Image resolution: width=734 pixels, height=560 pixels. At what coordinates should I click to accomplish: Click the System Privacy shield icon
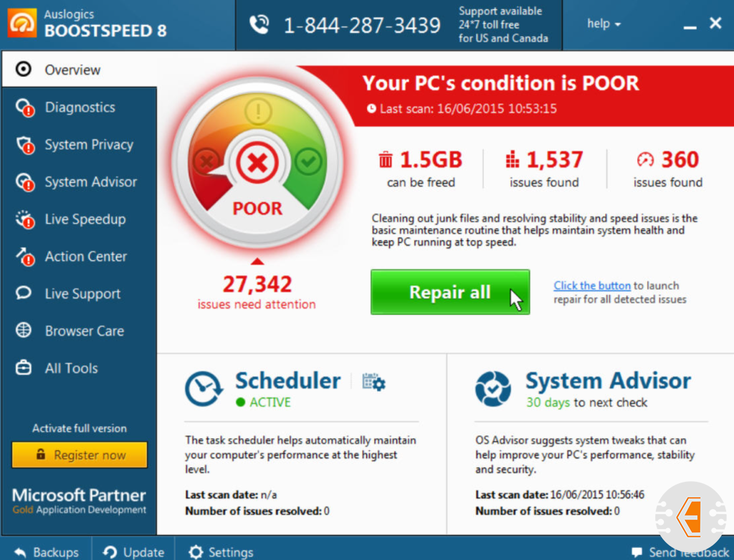24,145
